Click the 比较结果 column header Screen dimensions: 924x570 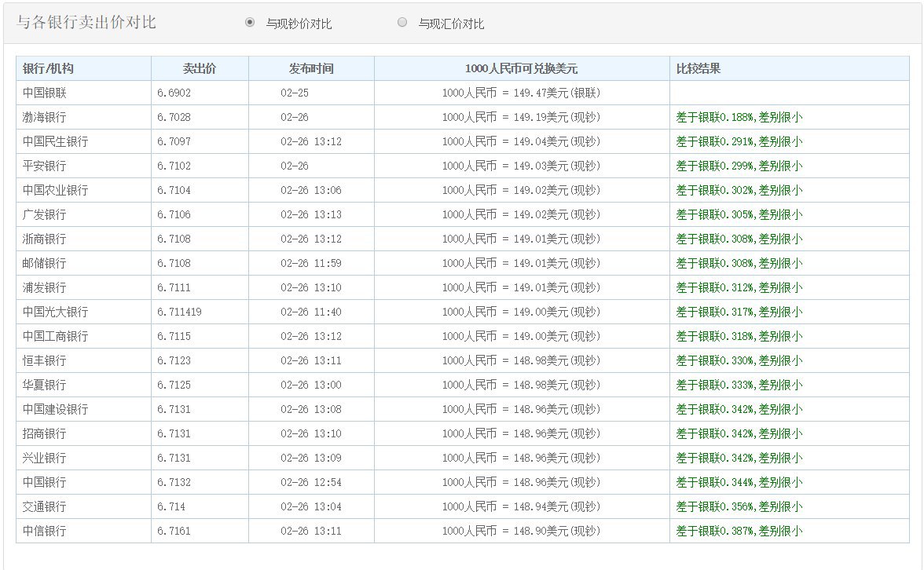pyautogui.click(x=698, y=68)
